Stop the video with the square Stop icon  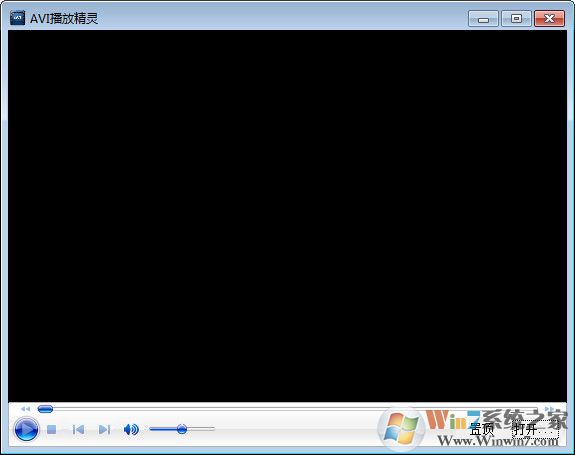click(x=52, y=429)
